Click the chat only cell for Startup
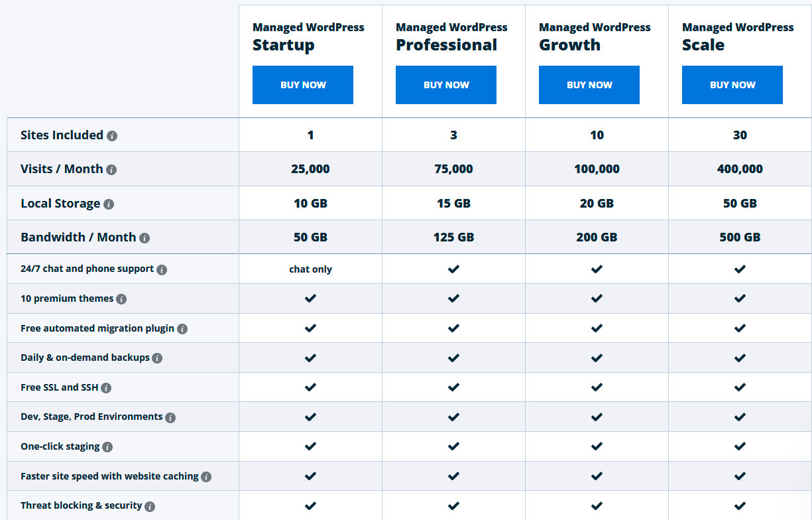Screen dimensions: 812x520 coord(310,269)
